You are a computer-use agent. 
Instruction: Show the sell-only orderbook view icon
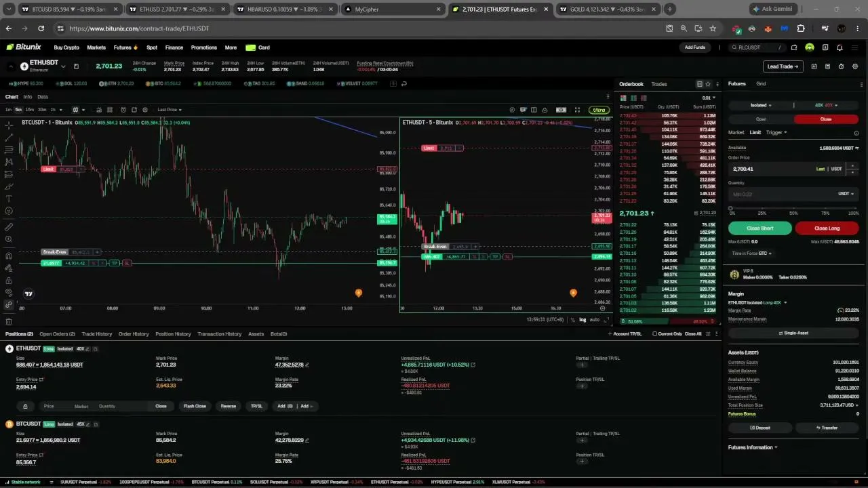[x=644, y=98]
